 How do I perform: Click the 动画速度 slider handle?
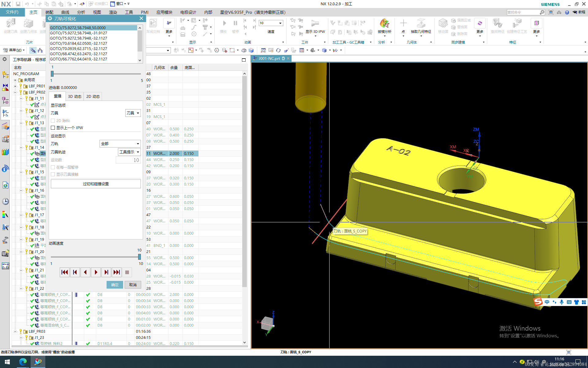139,257
